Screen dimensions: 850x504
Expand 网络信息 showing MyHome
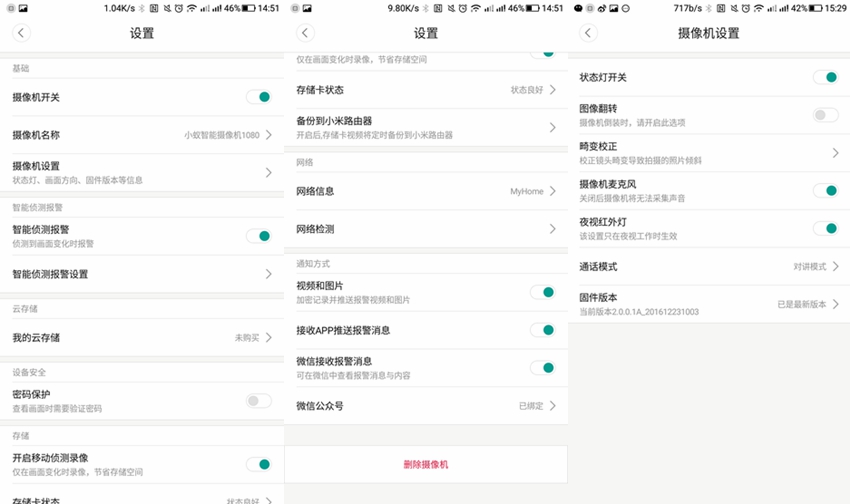click(x=425, y=190)
